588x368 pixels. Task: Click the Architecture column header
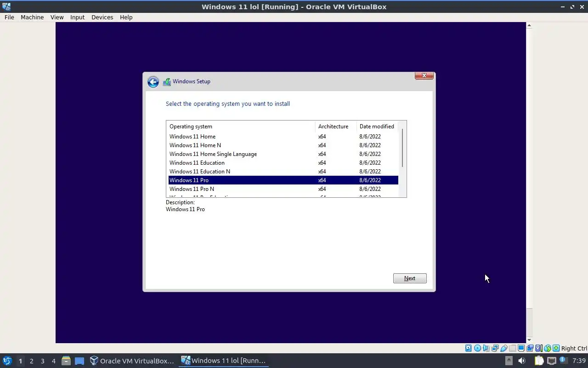coord(336,126)
